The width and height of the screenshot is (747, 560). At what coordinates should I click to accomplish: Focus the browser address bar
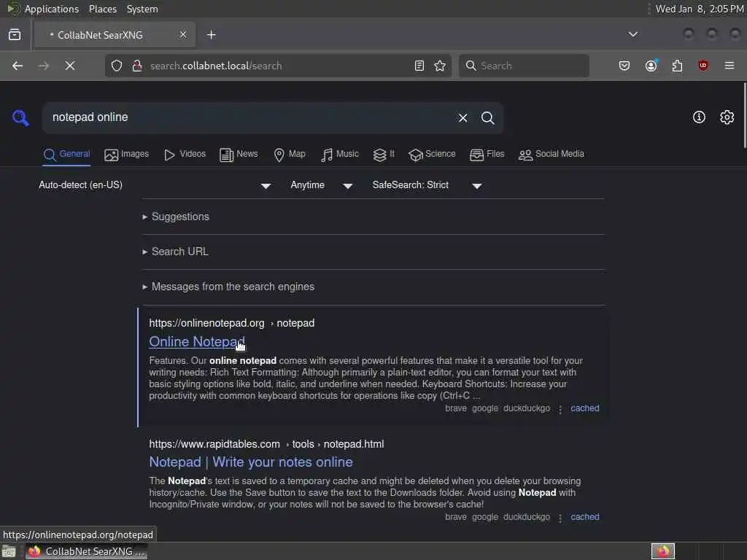pyautogui.click(x=279, y=66)
